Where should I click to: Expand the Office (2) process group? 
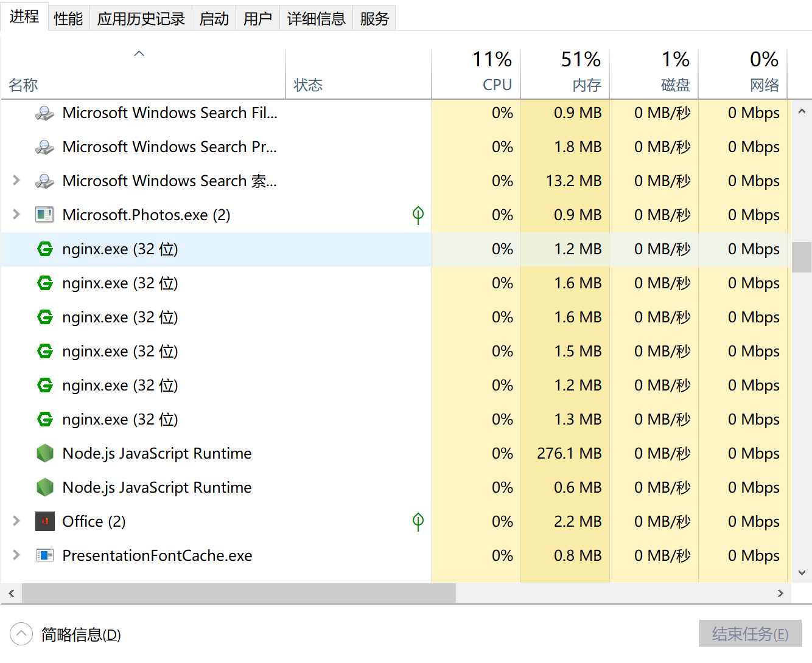pyautogui.click(x=16, y=521)
